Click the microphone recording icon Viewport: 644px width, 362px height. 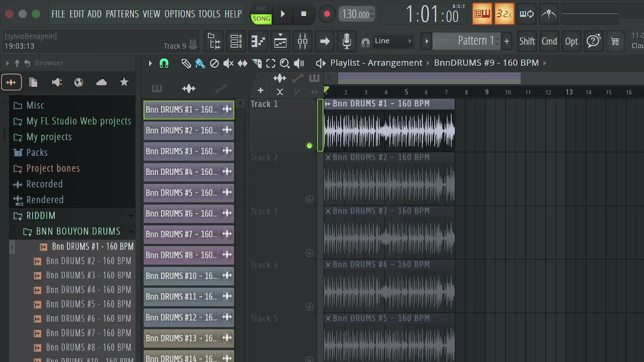pos(347,41)
